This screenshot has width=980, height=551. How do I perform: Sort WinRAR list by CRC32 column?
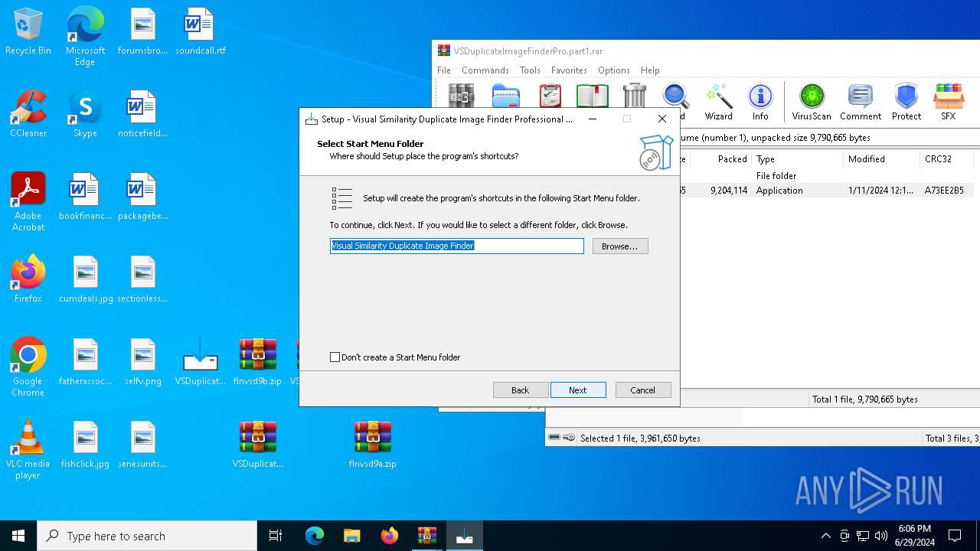pos(946,159)
